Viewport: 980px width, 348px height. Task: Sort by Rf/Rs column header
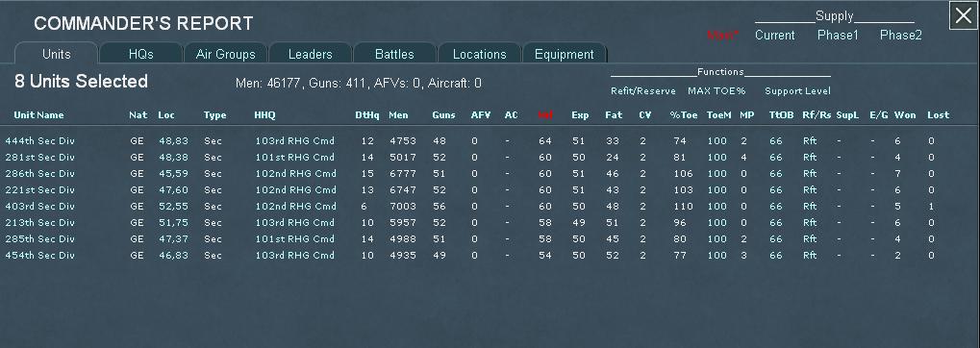[817, 115]
